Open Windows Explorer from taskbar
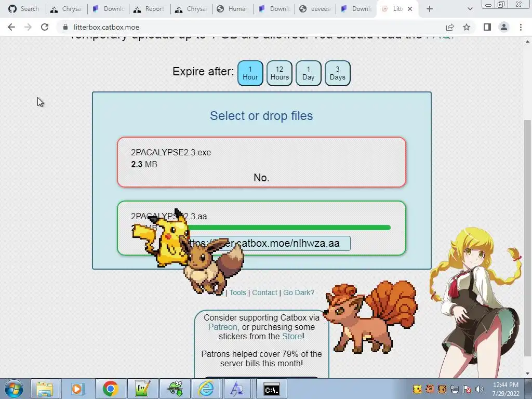This screenshot has width=532, height=399. tap(45, 389)
